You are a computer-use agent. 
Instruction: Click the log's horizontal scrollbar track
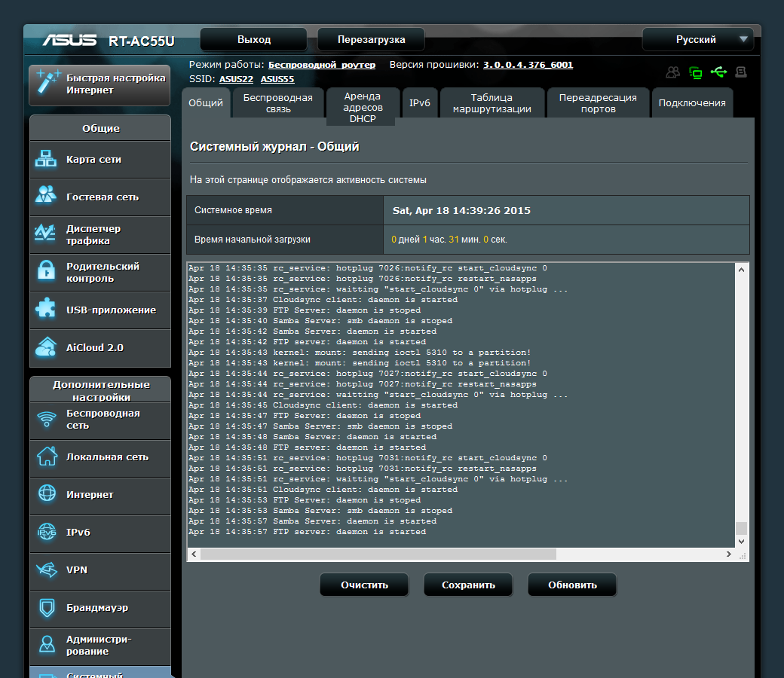coord(641,554)
